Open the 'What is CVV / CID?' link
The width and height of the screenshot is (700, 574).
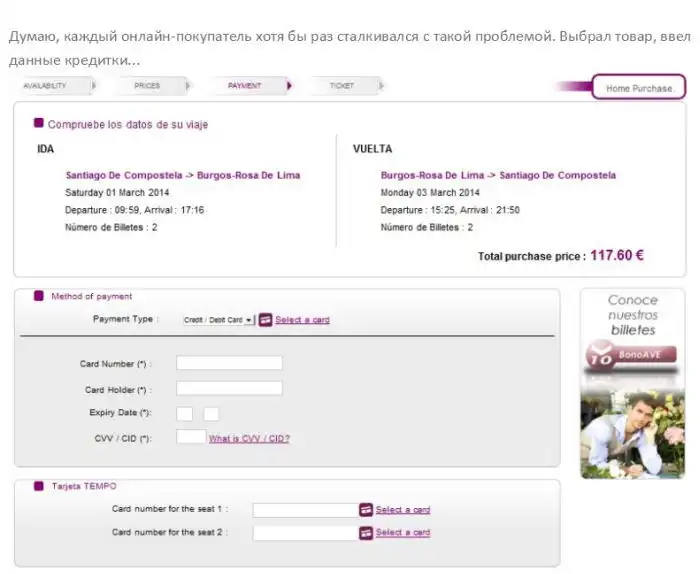pos(249,438)
